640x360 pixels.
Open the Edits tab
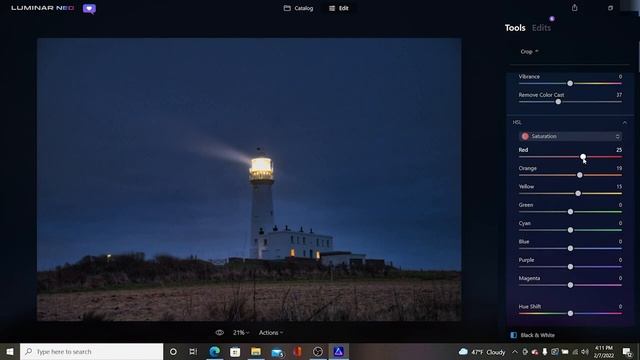pos(541,28)
